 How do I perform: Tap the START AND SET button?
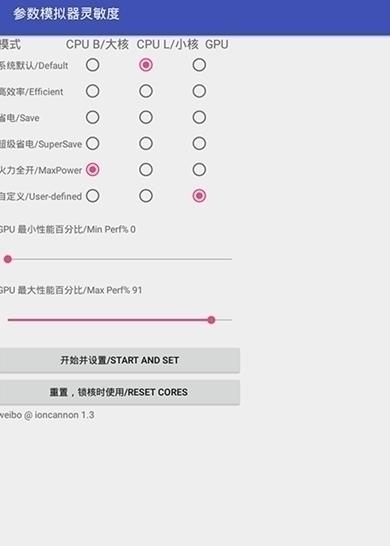click(119, 360)
